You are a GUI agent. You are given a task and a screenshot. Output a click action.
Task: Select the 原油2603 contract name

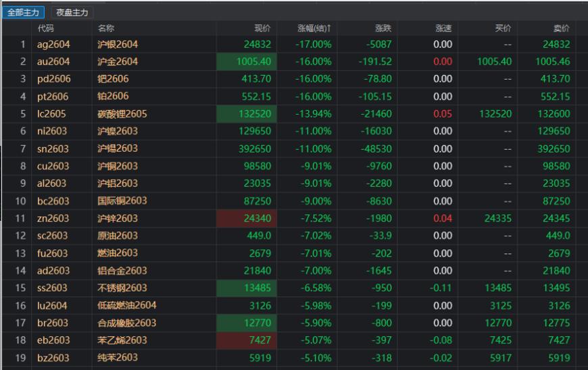click(118, 236)
